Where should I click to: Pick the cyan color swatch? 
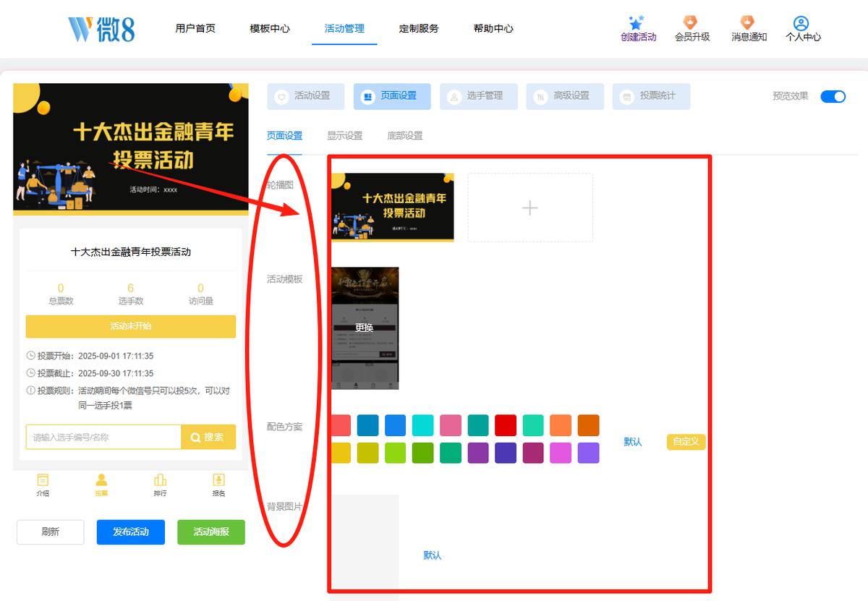[x=423, y=425]
